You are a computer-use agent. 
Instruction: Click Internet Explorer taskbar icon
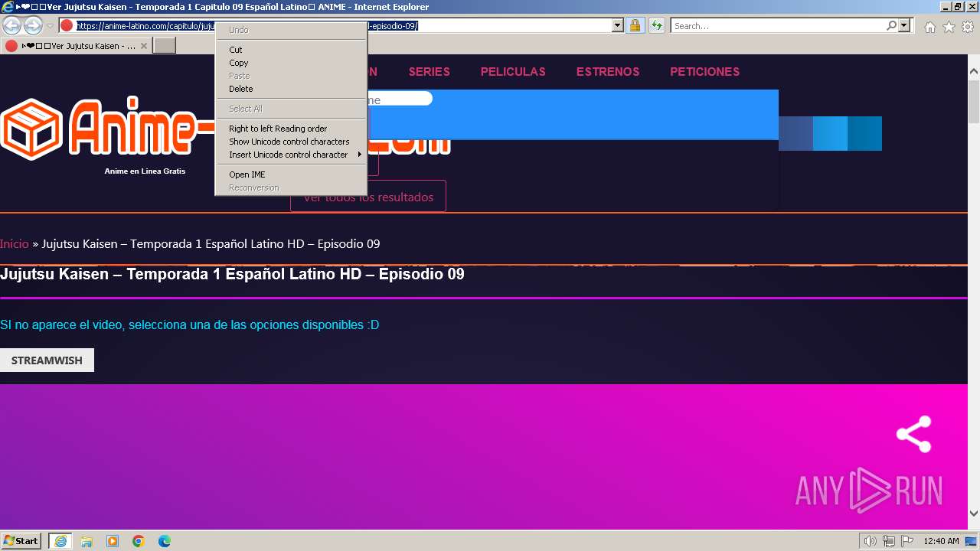[60, 541]
